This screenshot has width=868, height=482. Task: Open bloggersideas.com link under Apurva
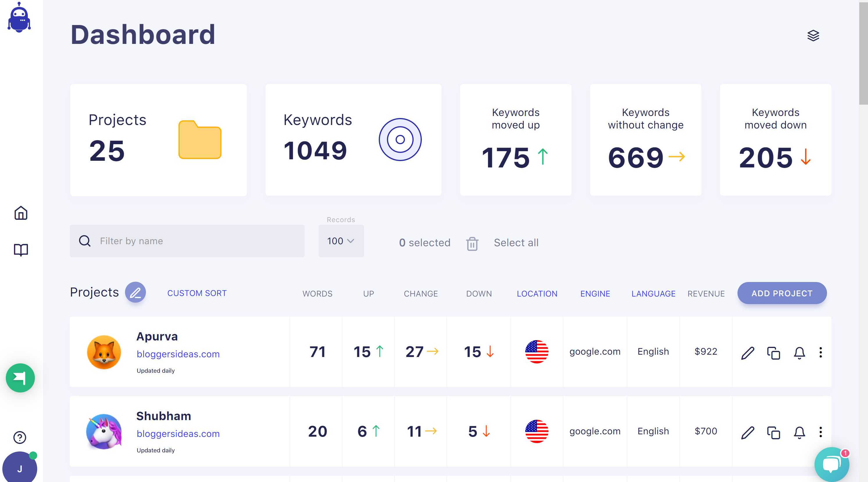point(178,354)
